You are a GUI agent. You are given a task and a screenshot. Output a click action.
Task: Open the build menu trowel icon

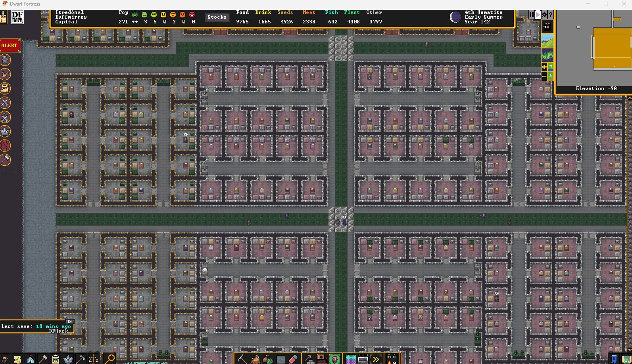point(309,359)
